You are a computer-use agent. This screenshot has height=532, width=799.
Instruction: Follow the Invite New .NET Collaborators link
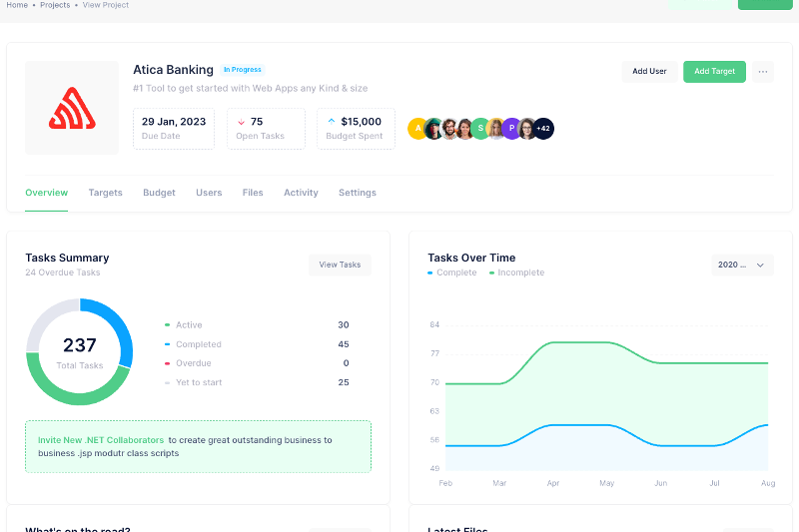coord(100,439)
